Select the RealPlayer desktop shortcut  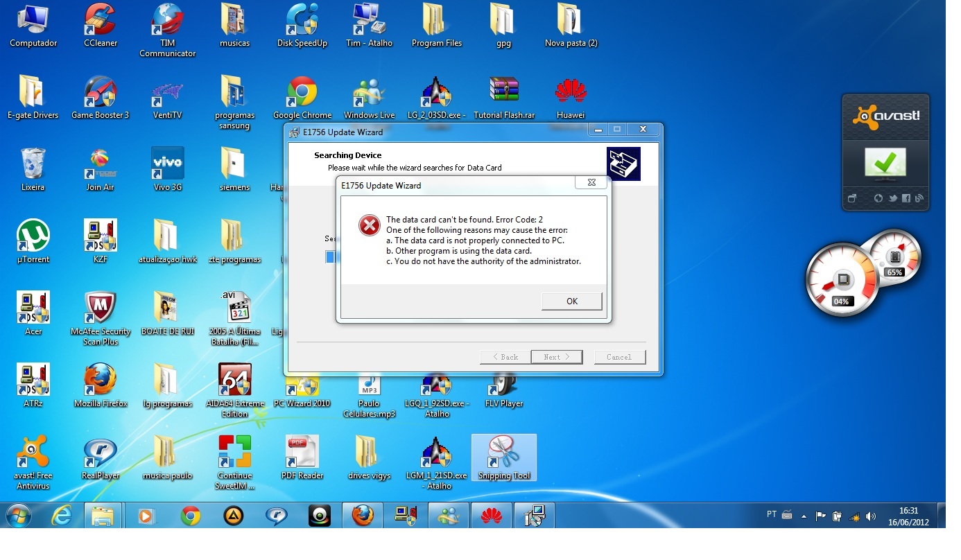(101, 459)
